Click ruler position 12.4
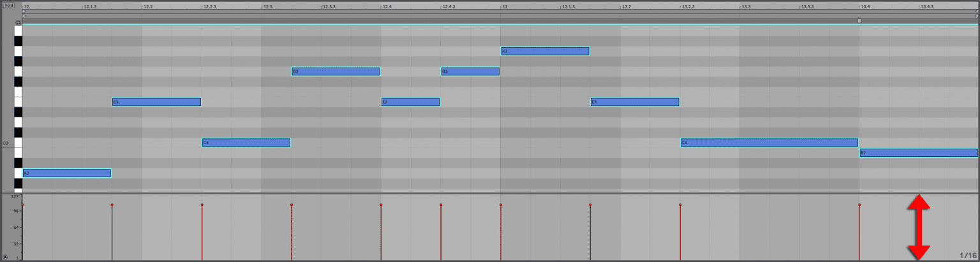Screen dimensions: 980x262 point(387,6)
